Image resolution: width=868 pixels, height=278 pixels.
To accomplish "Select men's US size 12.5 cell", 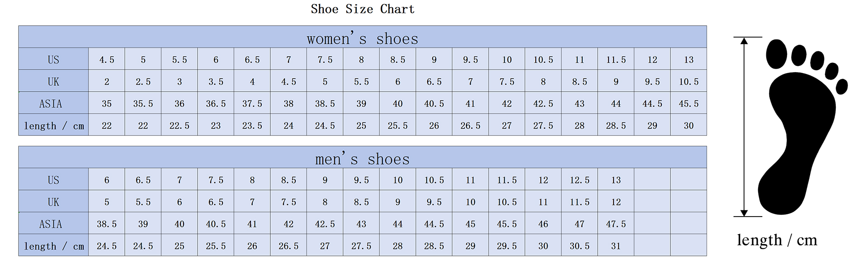I will 580,180.
